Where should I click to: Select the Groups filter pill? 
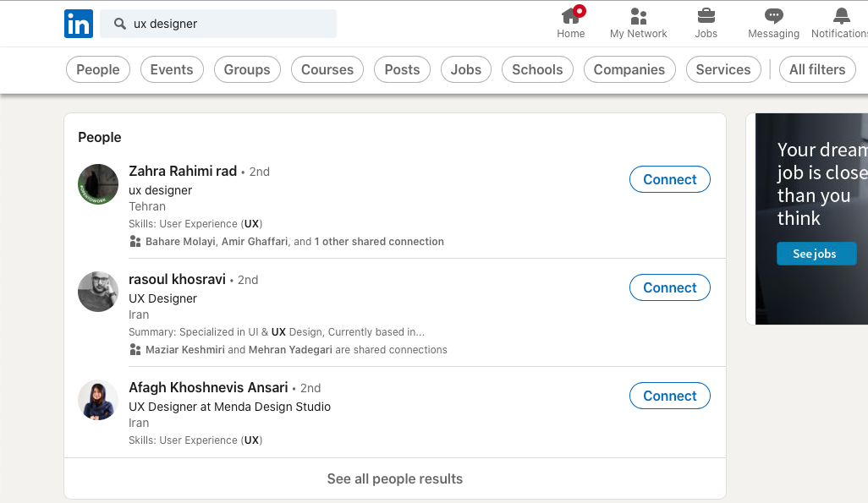coord(247,69)
